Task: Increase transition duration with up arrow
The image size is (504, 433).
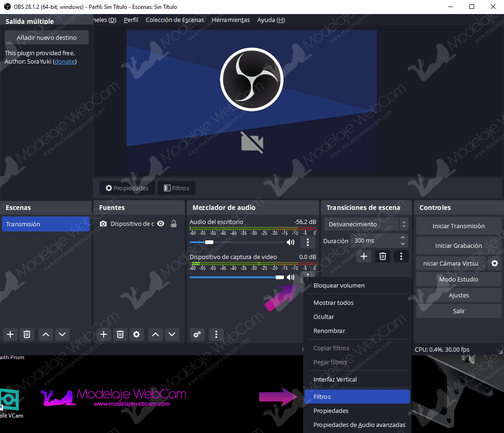Action: pyautogui.click(x=403, y=238)
